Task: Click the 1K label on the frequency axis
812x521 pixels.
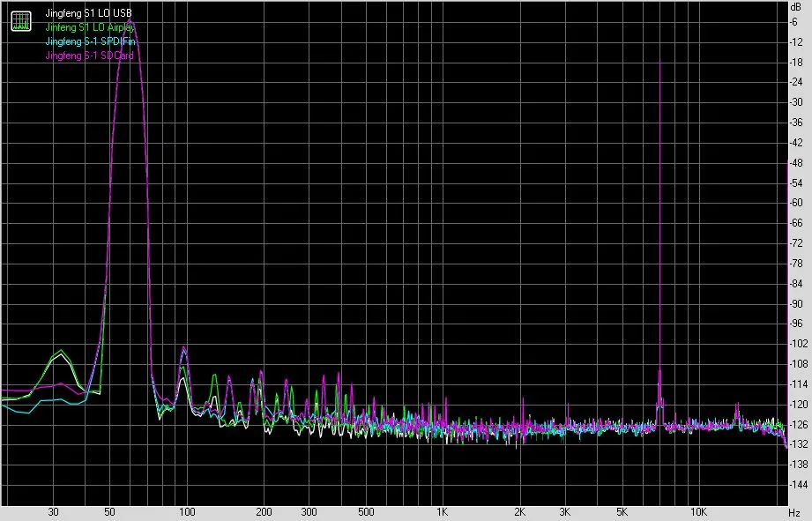Action: [442, 512]
